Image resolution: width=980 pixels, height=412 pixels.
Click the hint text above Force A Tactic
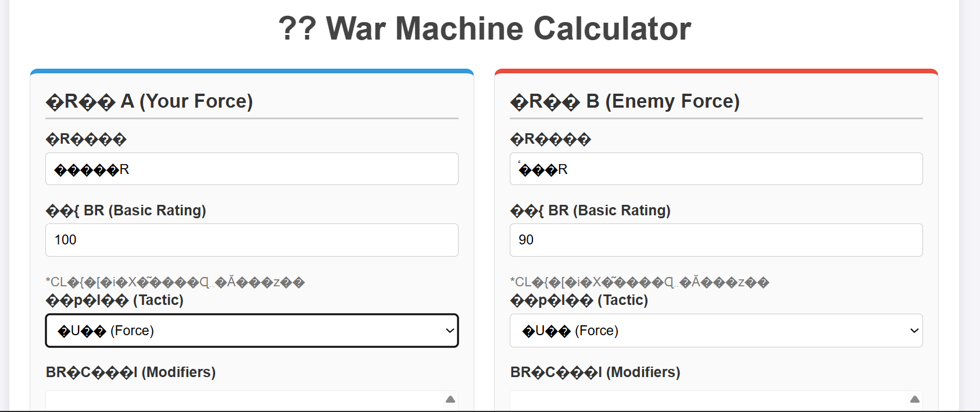coord(175,282)
